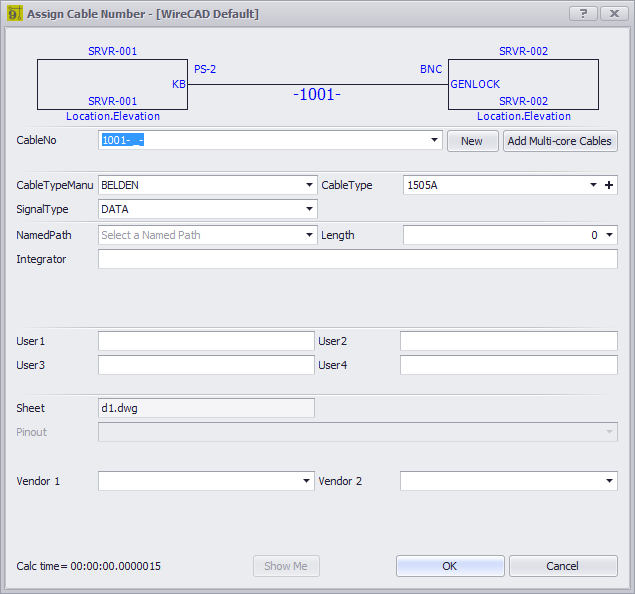This screenshot has height=594, width=635.
Task: Click Add Multi-core Cables button
Action: pyautogui.click(x=560, y=141)
